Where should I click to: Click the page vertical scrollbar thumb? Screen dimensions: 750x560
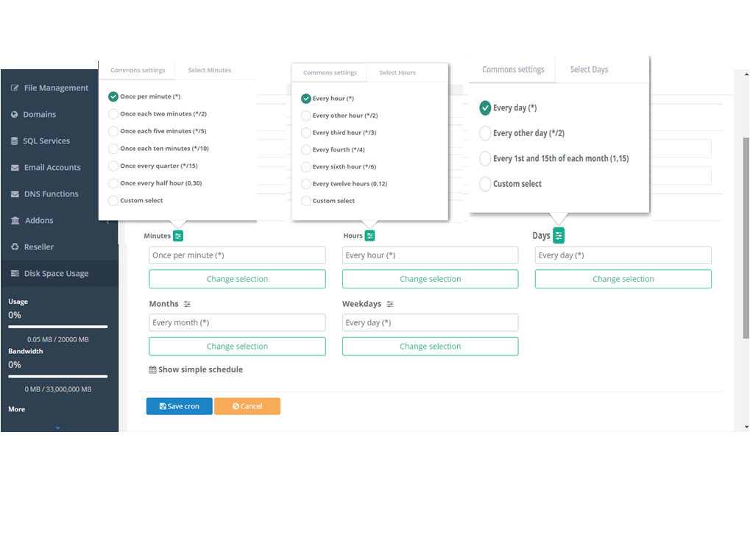[746, 238]
